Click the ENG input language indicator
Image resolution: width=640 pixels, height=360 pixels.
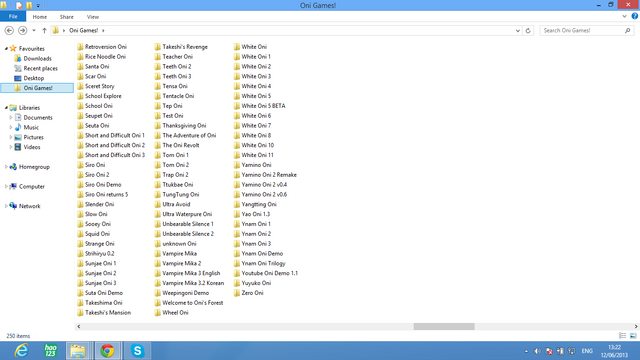click(587, 351)
